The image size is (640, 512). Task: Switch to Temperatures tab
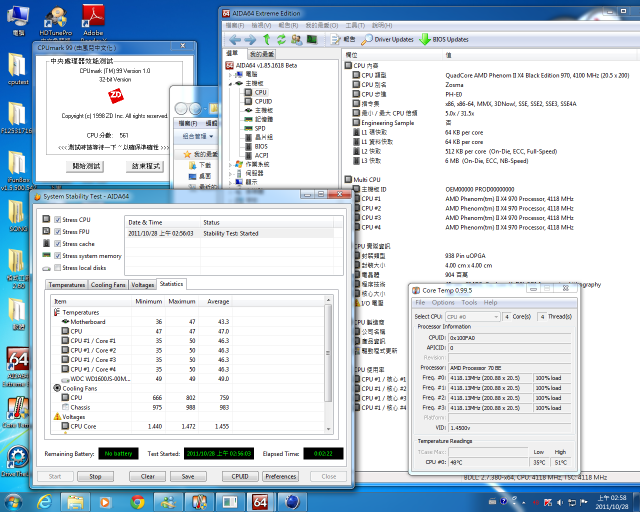[x=67, y=285]
